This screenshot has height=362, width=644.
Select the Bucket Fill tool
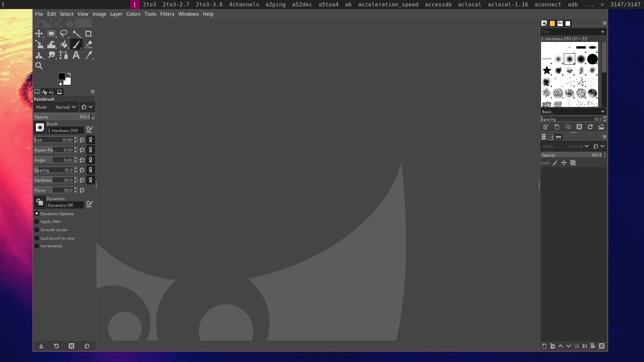64,44
